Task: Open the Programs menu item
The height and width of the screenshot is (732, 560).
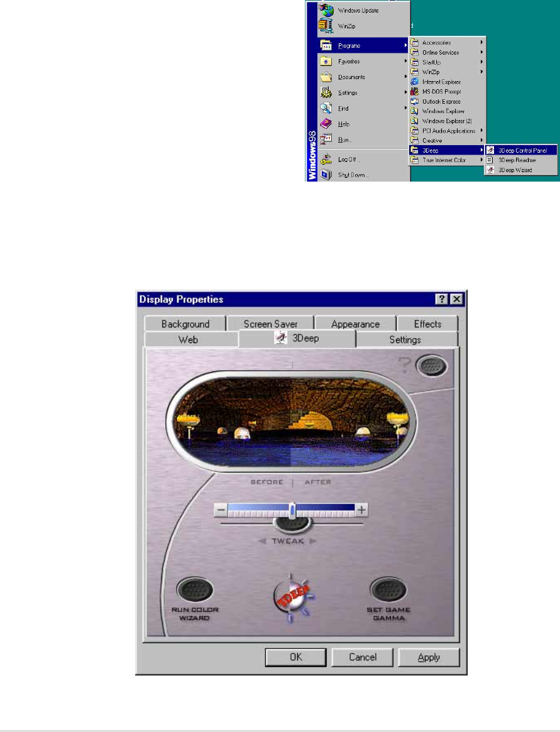Action: click(x=363, y=46)
